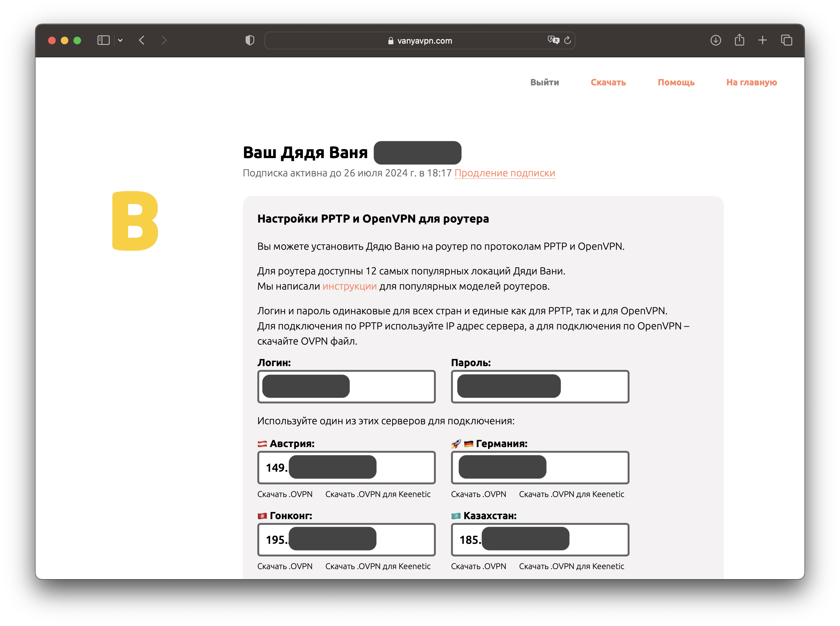Show the Safari downloads list
Viewport: 840px width, 626px height.
pyautogui.click(x=715, y=40)
